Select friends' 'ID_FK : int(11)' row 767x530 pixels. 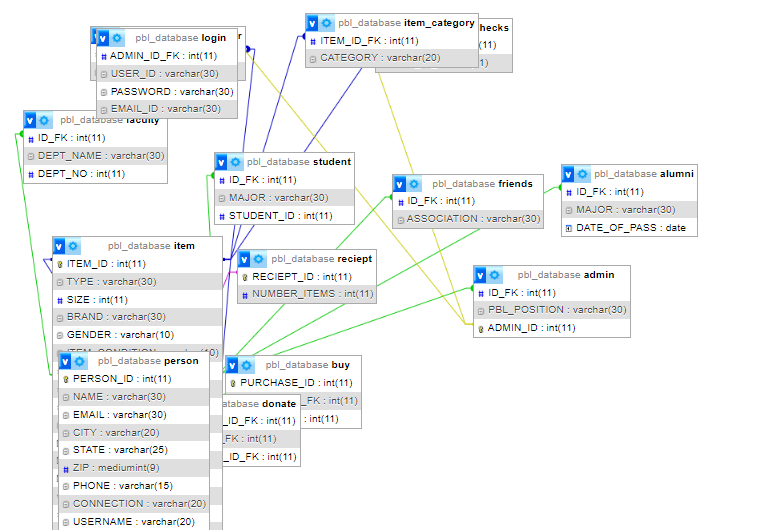[x=468, y=201]
